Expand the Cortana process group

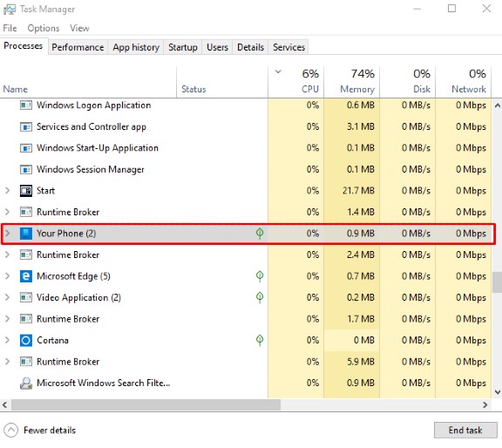coord(7,340)
